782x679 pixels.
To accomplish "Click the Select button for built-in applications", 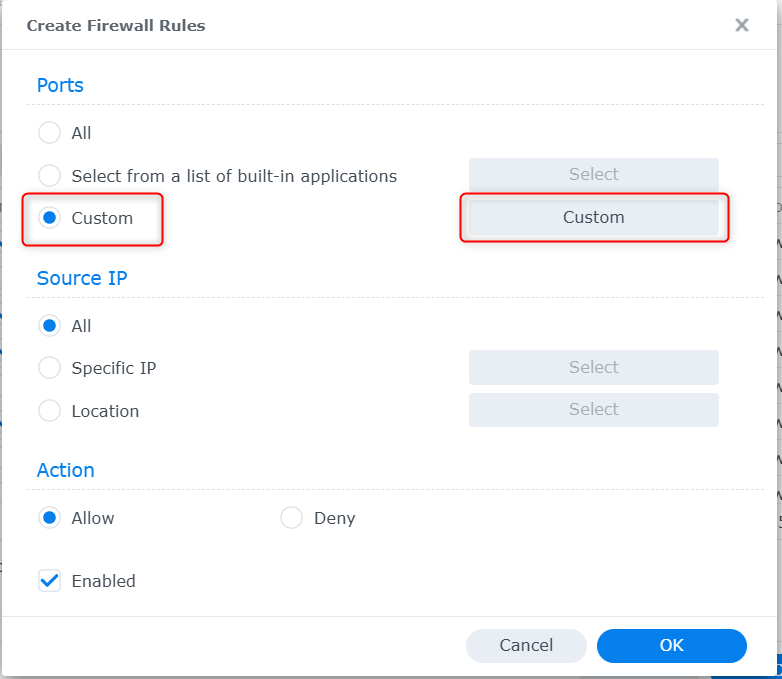I will tap(593, 174).
